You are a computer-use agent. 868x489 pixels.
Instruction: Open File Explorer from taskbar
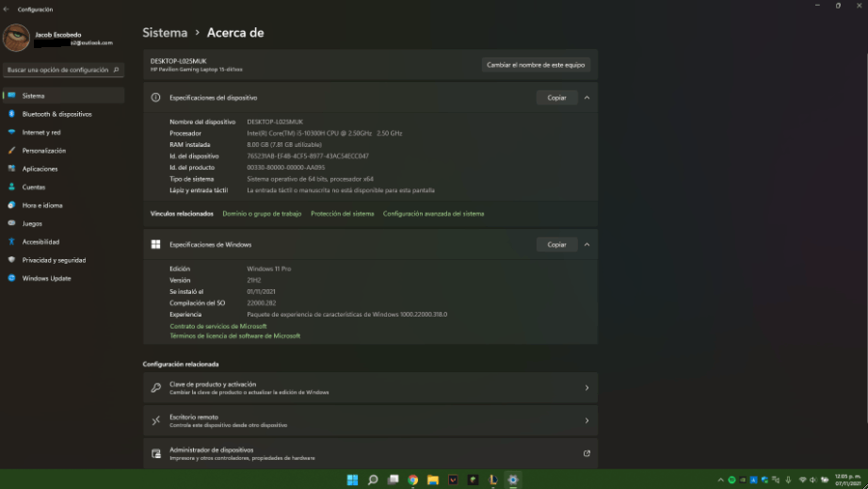pos(433,480)
